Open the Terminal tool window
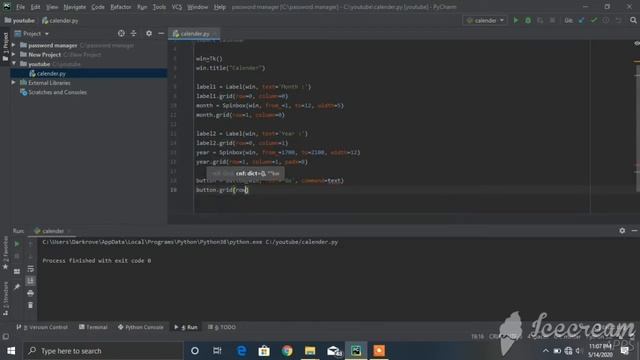Screen dimensions: 640x360 click(x=93, y=327)
